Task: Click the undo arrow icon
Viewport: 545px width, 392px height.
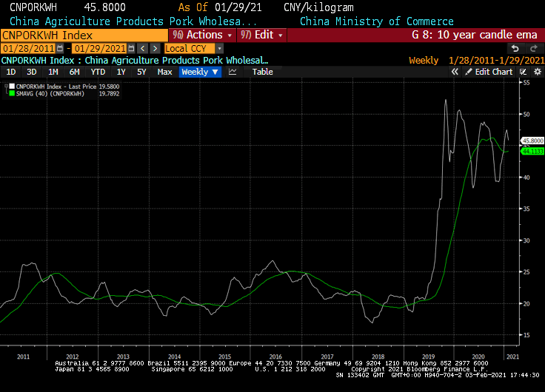Action: point(515,48)
